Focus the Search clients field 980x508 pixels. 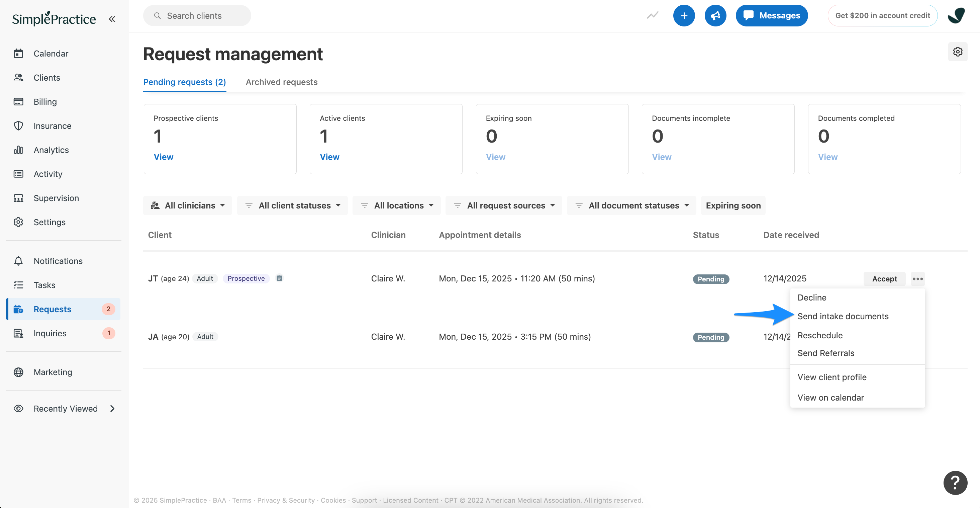[x=197, y=16]
